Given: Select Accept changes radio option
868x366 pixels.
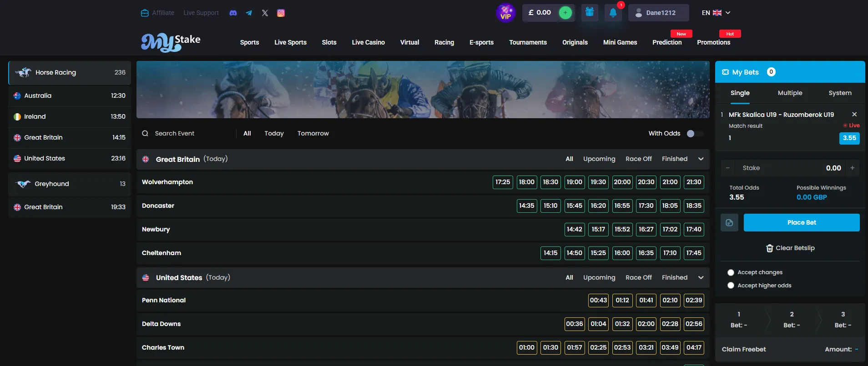Looking at the screenshot, I should click(x=731, y=272).
